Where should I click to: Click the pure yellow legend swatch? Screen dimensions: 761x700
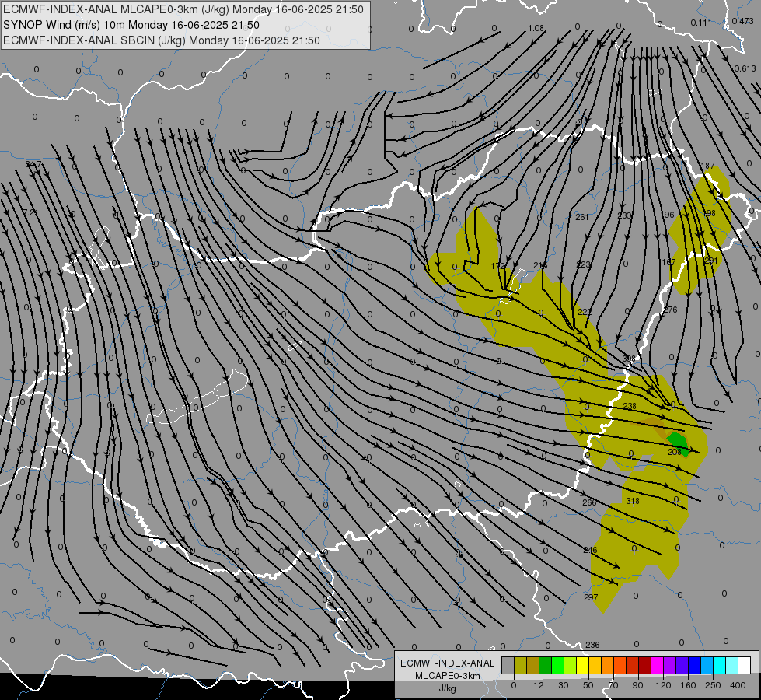click(x=582, y=666)
